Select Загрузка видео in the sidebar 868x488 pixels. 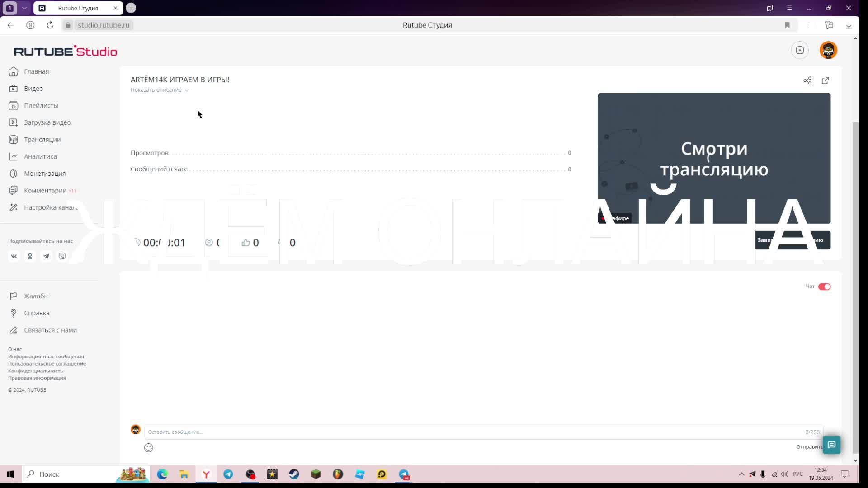point(47,122)
